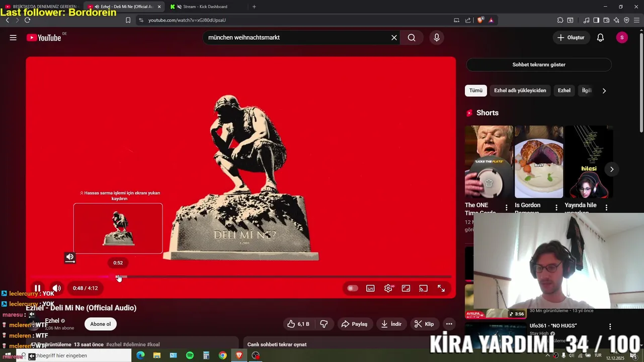Open The ONE Time Gordon short thumbnail
Image resolution: width=644 pixels, height=362 pixels.
click(489, 162)
